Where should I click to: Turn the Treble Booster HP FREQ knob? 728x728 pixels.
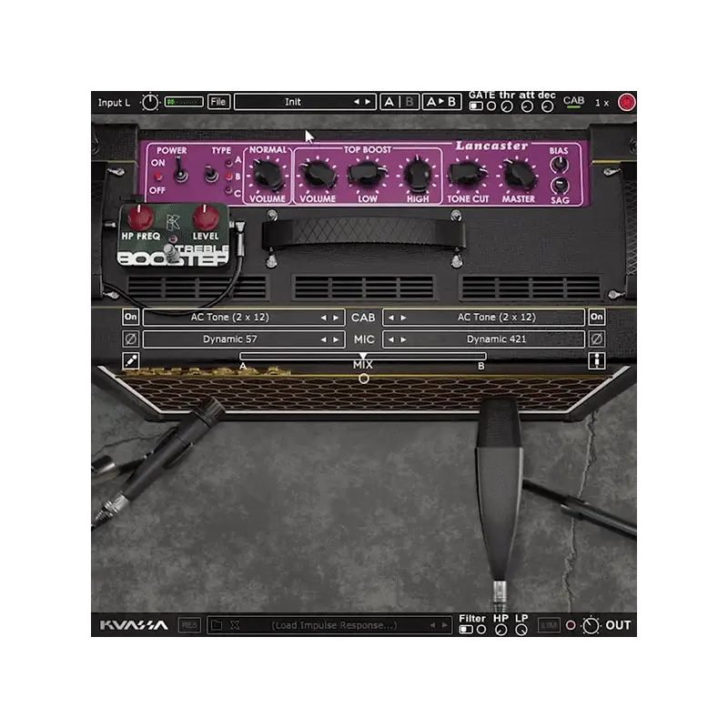click(x=141, y=217)
